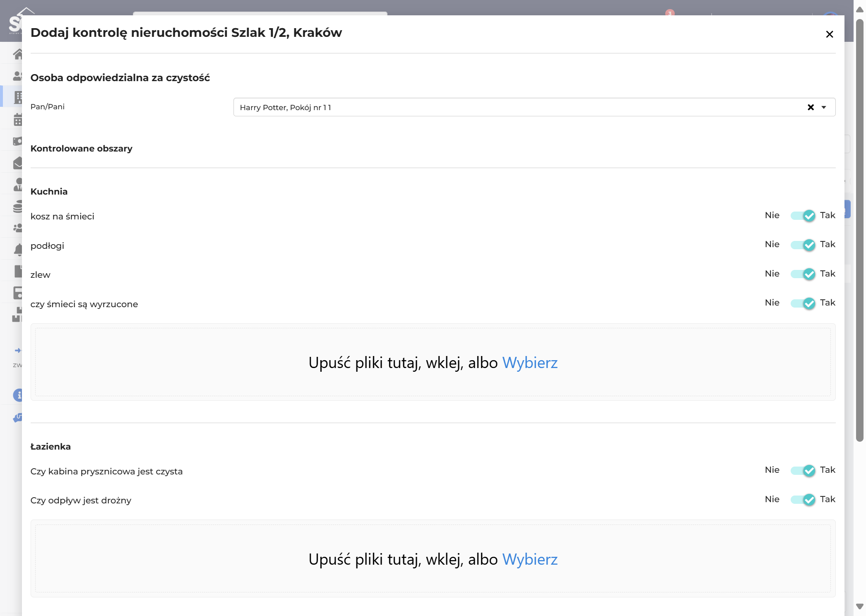The width and height of the screenshot is (866, 616).
Task: Clear the Harry Potter selection in Pan/Pani
Action: [x=811, y=108]
